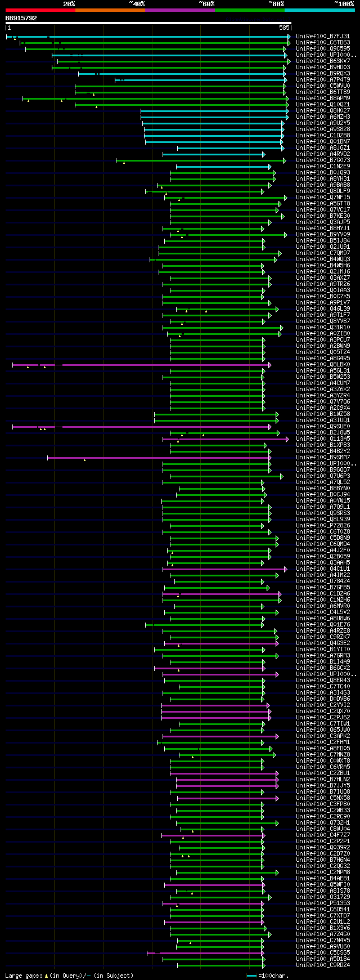The image size is (360, 980).
Task: Select the UniRef100_C9RD24 label
Action: tap(323, 965)
